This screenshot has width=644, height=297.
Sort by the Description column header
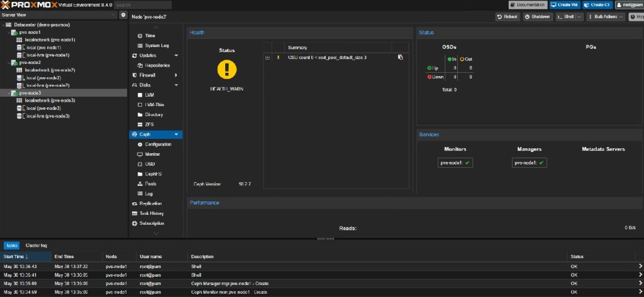tap(377, 256)
